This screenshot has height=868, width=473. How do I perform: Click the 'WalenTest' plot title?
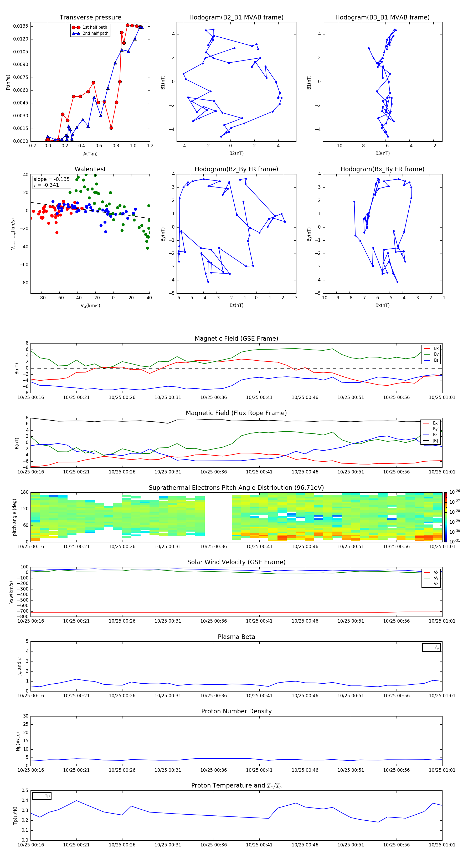[90, 169]
